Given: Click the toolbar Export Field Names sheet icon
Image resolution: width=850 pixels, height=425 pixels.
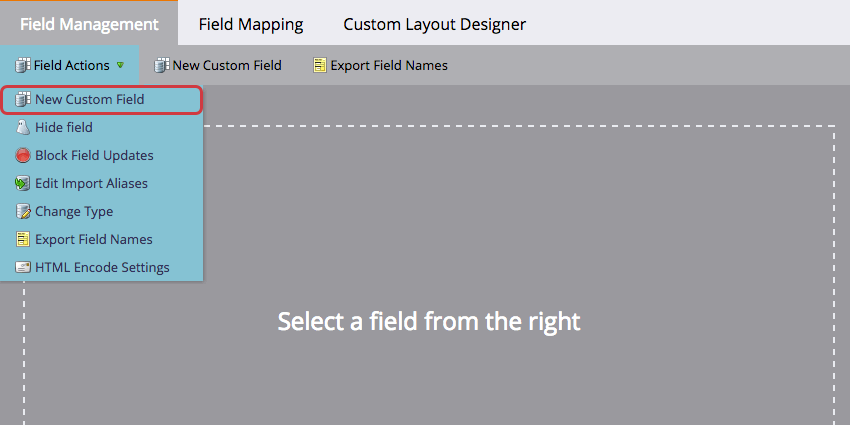Looking at the screenshot, I should (320, 66).
